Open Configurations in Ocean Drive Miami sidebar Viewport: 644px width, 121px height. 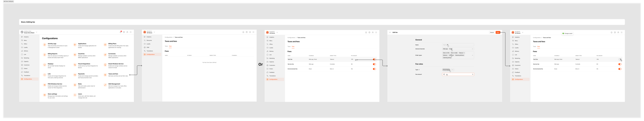click(x=29, y=79)
